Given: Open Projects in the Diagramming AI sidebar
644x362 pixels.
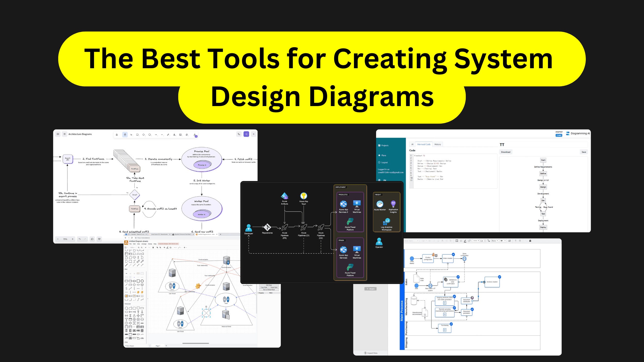Looking at the screenshot, I should (384, 145).
